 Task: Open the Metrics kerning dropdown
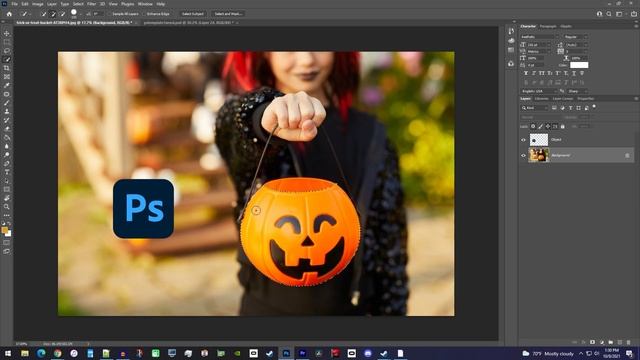[539, 51]
